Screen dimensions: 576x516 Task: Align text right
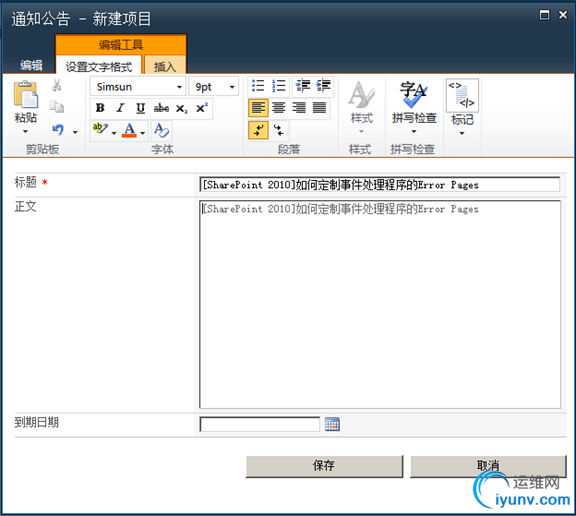pyautogui.click(x=299, y=108)
